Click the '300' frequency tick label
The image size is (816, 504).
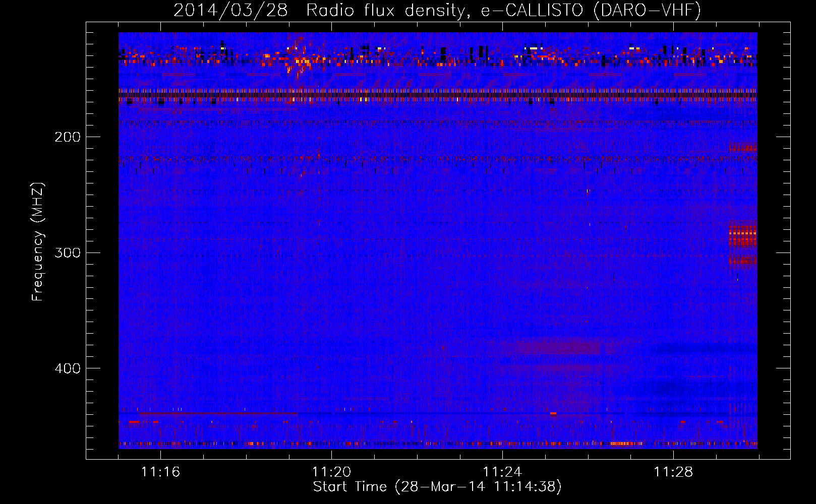pos(68,253)
